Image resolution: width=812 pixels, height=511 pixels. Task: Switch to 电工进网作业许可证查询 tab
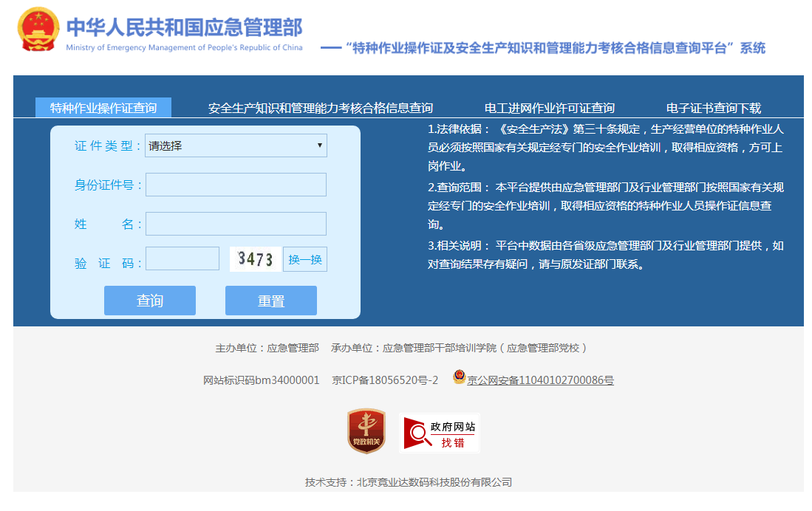click(550, 109)
